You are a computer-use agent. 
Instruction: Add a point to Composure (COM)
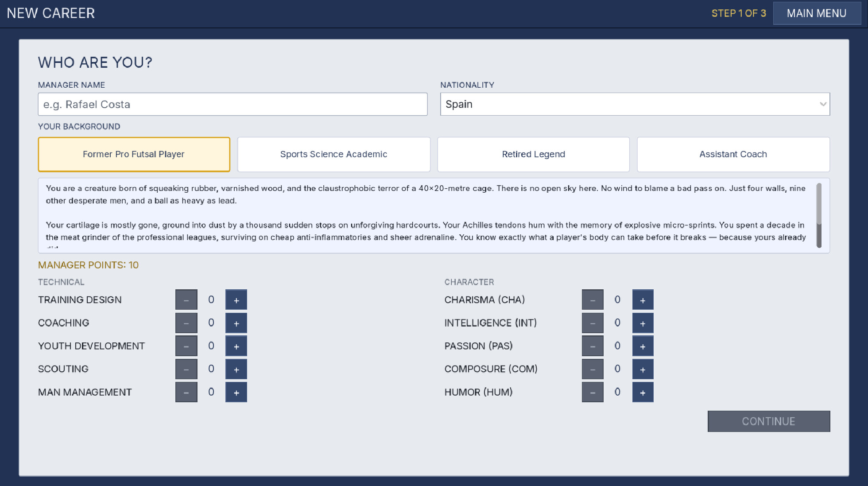643,369
